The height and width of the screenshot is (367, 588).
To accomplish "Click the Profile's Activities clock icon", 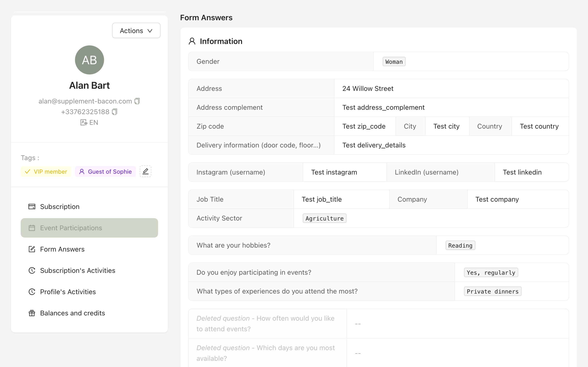I will pos(32,292).
